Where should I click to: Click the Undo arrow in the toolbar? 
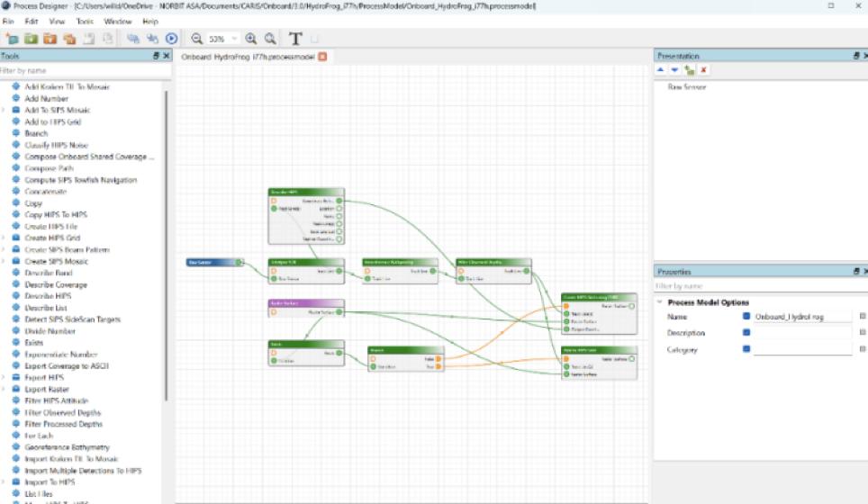coord(132,39)
